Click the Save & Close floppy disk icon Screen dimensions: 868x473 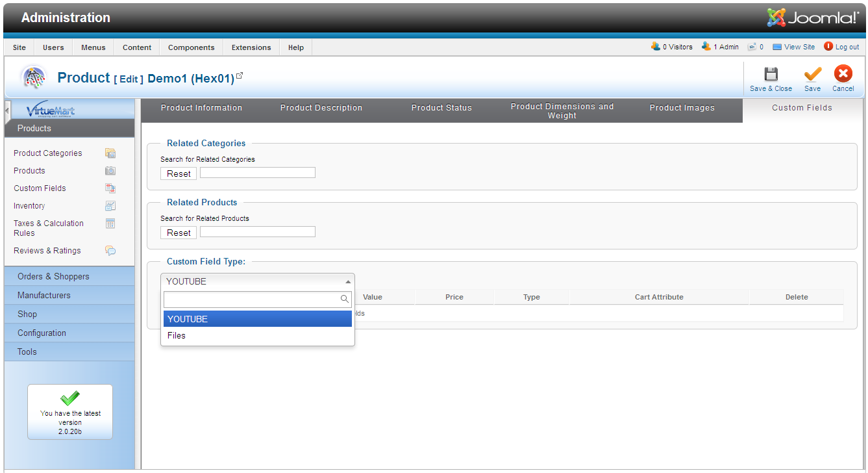click(x=771, y=74)
